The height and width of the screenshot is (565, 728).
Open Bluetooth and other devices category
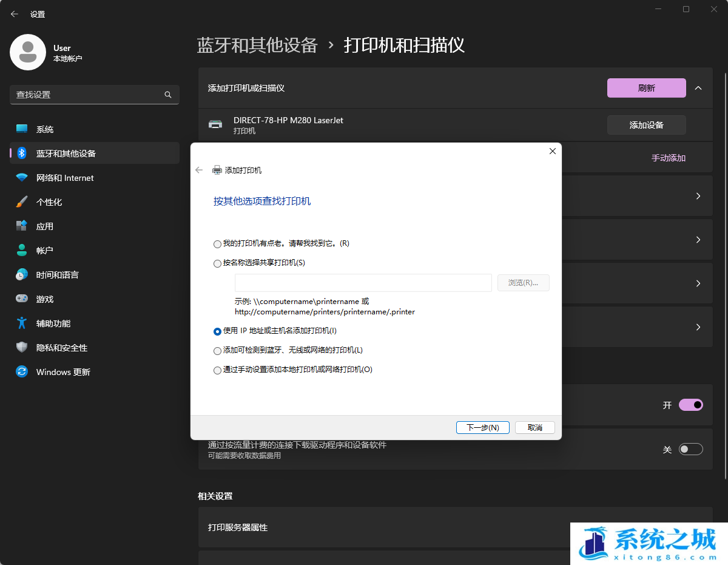pyautogui.click(x=95, y=154)
